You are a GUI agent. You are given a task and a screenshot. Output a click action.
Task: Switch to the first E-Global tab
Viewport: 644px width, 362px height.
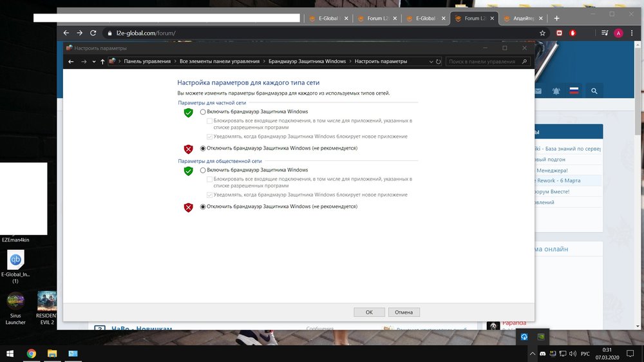coord(328,18)
